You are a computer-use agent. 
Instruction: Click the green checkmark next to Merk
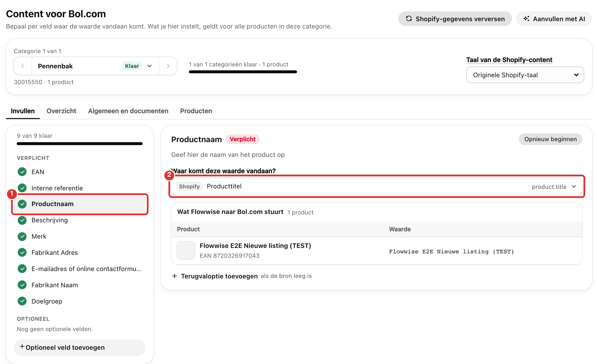pos(22,236)
